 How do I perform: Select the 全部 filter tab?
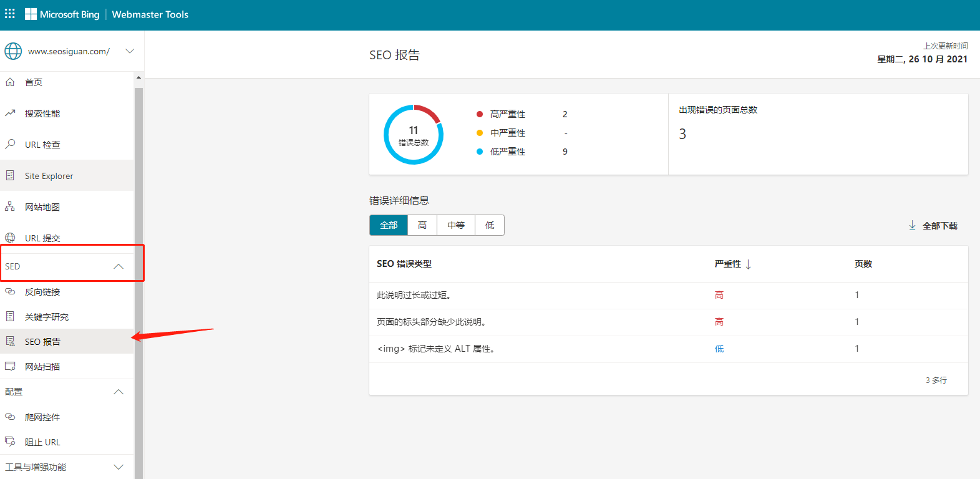[389, 225]
